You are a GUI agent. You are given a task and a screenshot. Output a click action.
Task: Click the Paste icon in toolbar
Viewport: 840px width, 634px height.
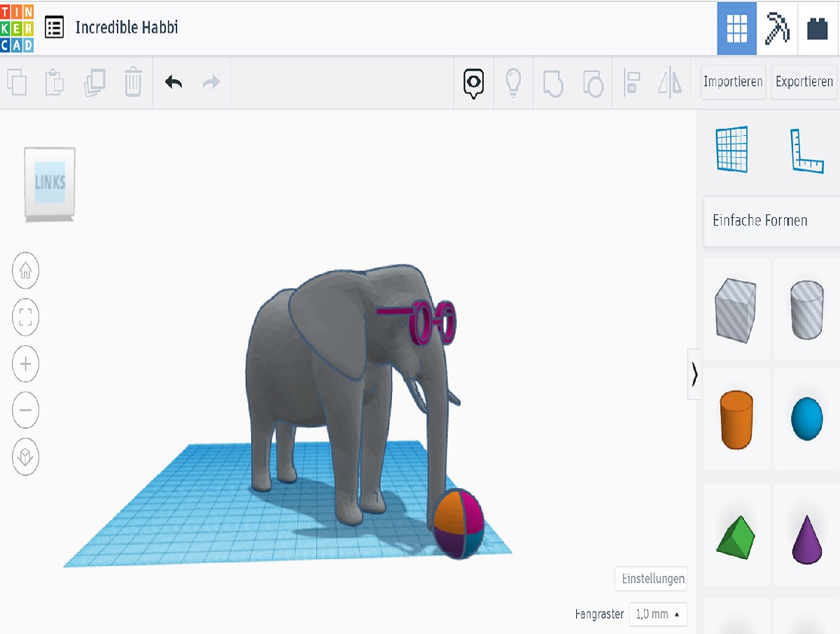(55, 83)
